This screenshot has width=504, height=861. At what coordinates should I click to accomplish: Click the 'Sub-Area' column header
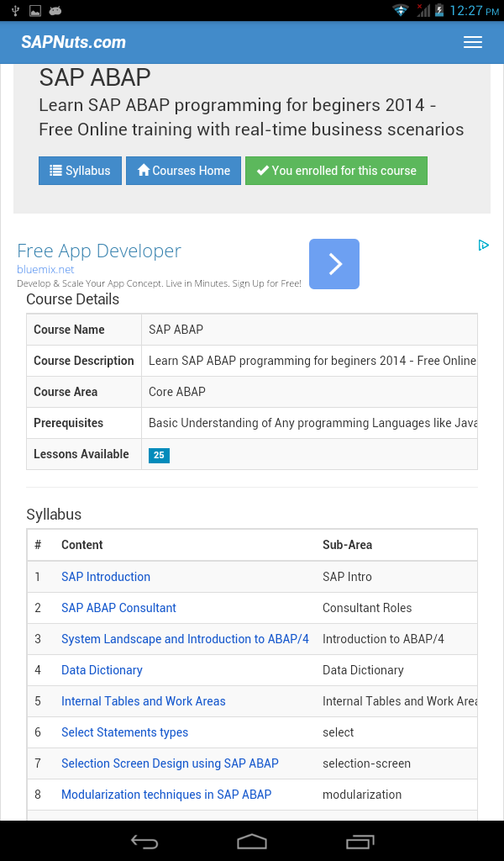[x=347, y=545]
